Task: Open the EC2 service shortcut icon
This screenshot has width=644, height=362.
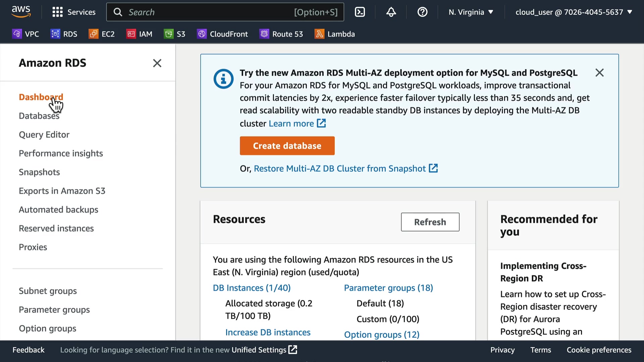Action: (x=93, y=34)
